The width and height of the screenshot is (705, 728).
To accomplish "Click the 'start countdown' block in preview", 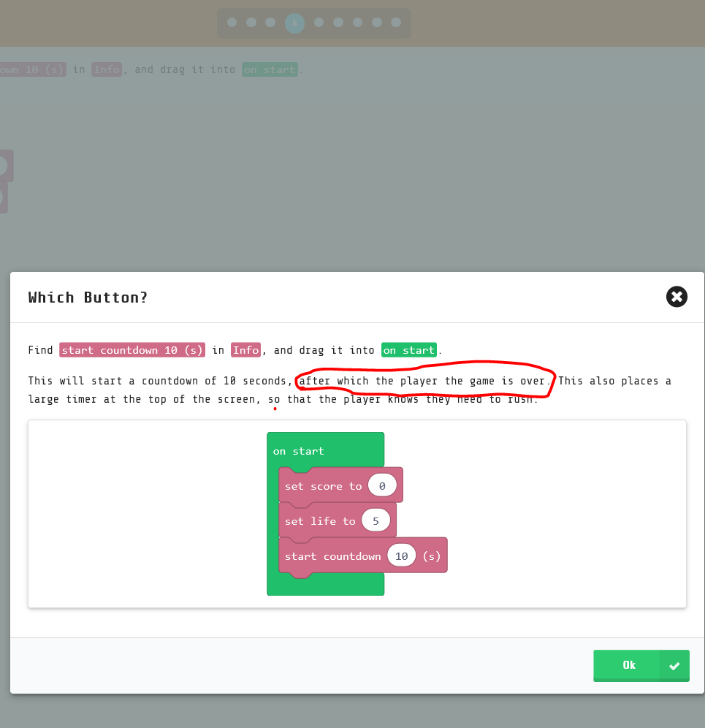I will [332, 556].
